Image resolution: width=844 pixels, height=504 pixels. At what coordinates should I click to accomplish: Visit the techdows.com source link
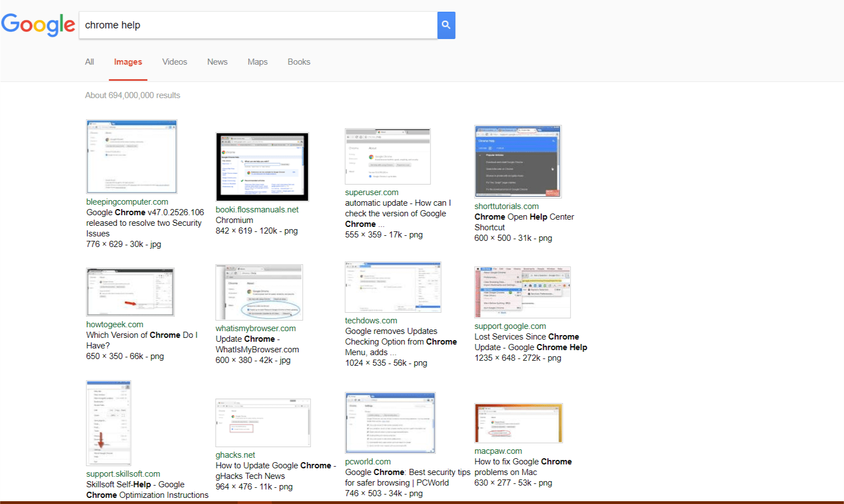(371, 321)
